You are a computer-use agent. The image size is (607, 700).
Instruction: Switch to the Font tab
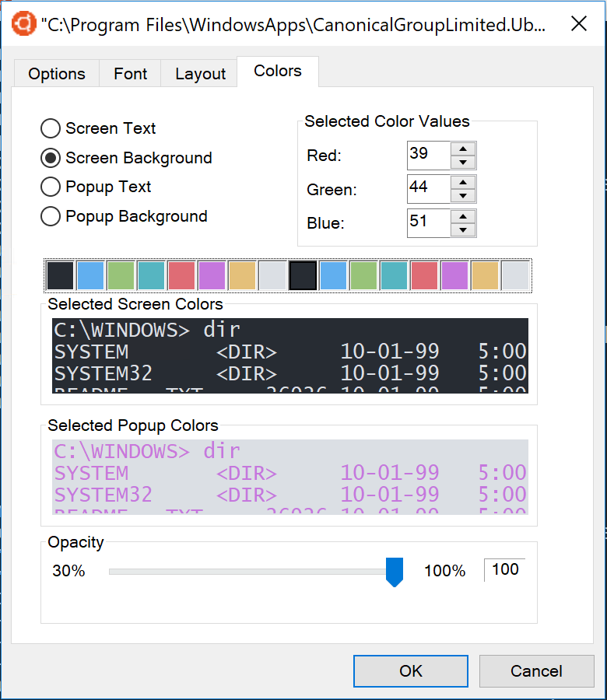point(129,73)
